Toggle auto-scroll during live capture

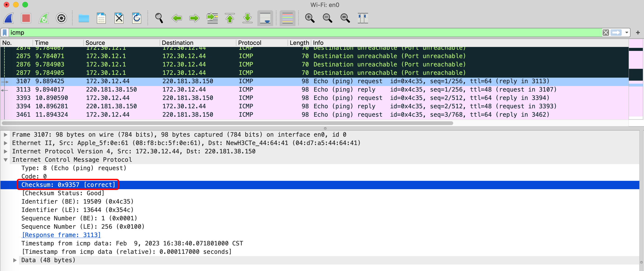[265, 18]
